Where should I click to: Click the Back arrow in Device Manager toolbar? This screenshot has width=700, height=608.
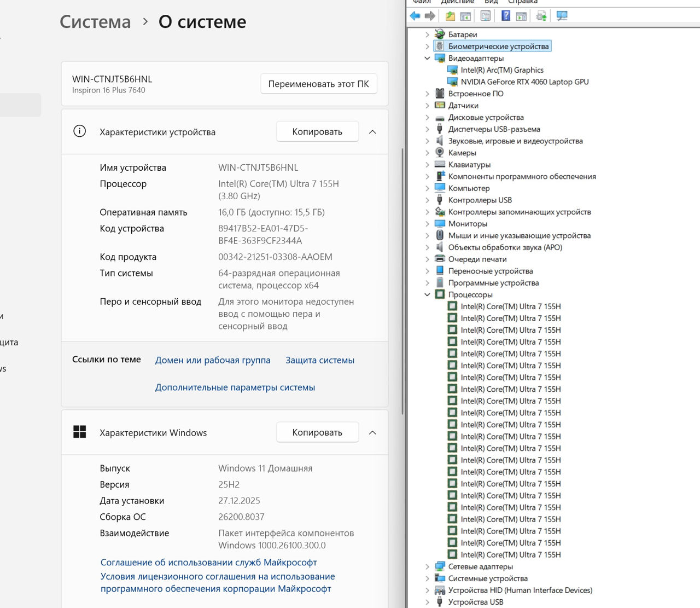(x=415, y=16)
